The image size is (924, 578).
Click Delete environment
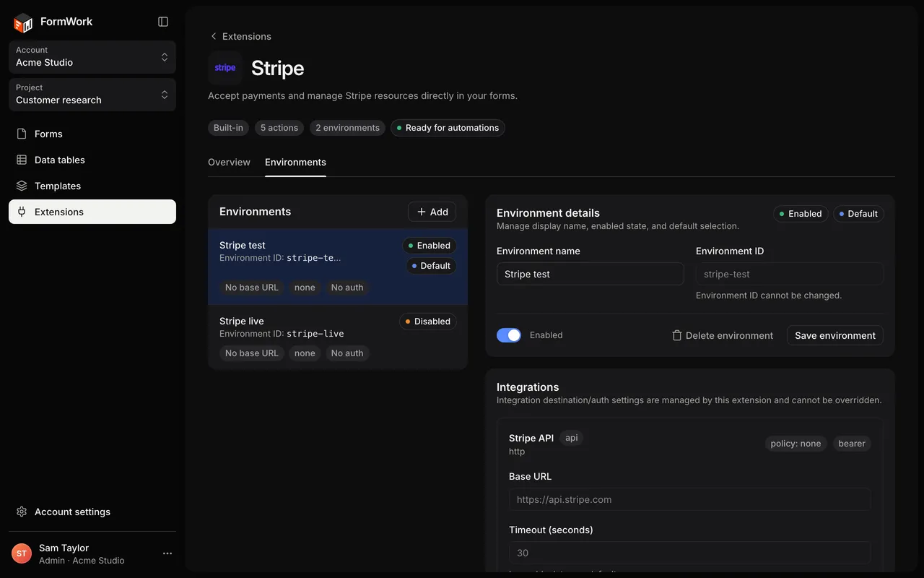[x=722, y=335]
